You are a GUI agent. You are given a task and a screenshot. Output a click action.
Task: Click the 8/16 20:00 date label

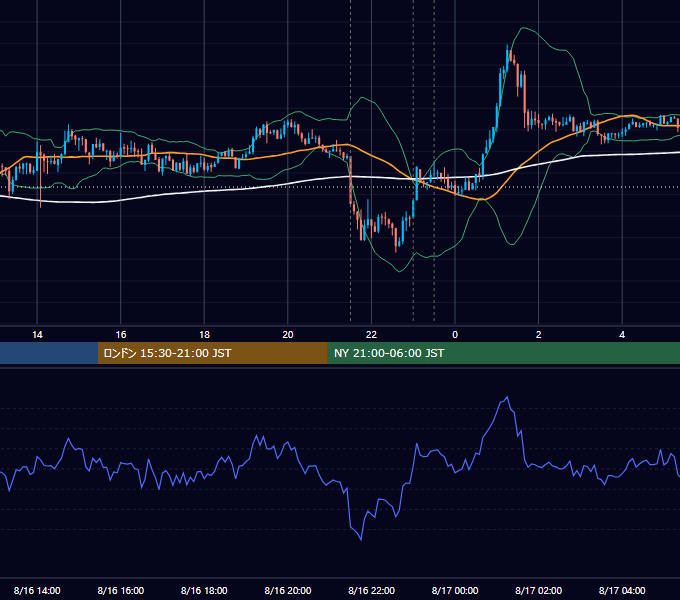tap(288, 590)
